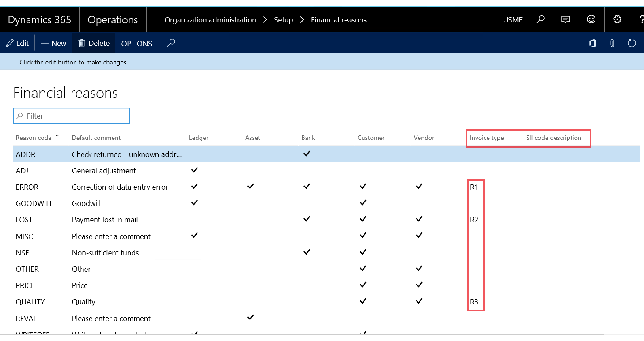
Task: Click the Customer column header
Action: (371, 138)
